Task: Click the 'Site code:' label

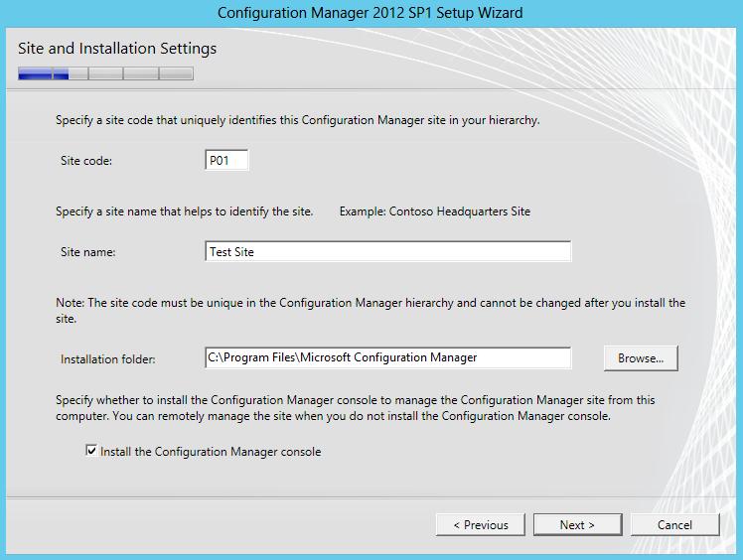Action: pos(86,161)
